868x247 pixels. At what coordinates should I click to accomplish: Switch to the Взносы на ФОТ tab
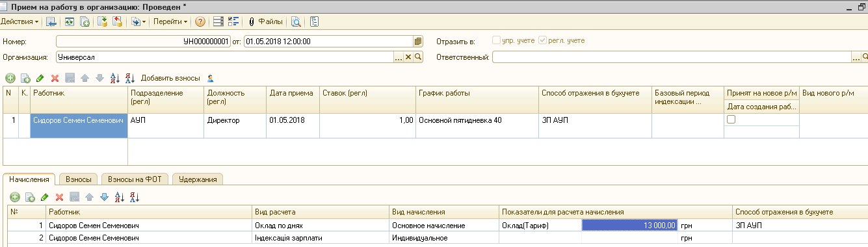click(135, 179)
